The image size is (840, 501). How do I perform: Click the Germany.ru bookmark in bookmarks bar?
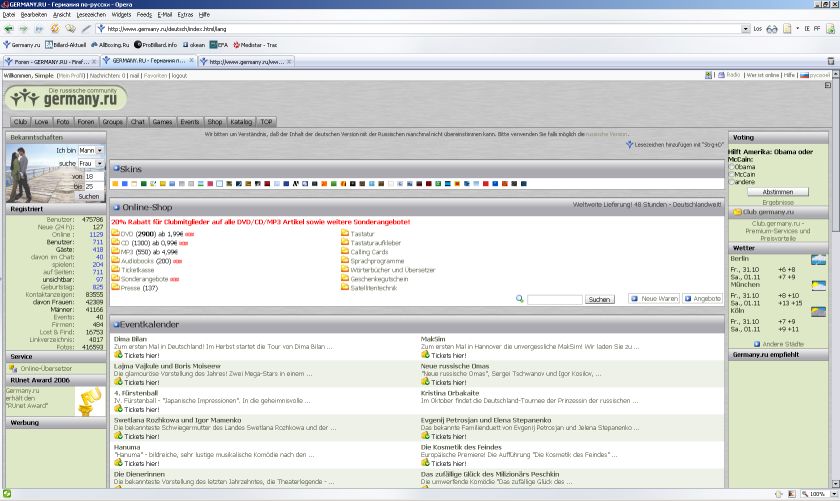(x=22, y=45)
